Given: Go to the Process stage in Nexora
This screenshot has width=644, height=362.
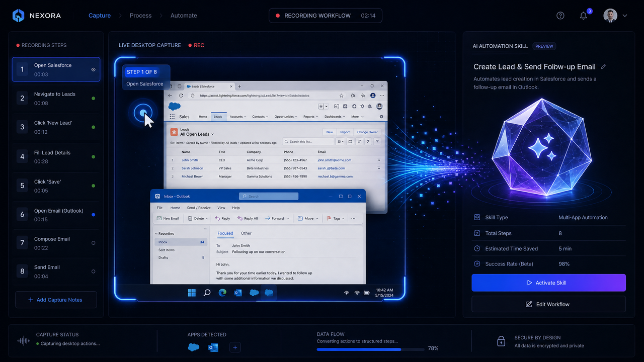Looking at the screenshot, I should [140, 16].
